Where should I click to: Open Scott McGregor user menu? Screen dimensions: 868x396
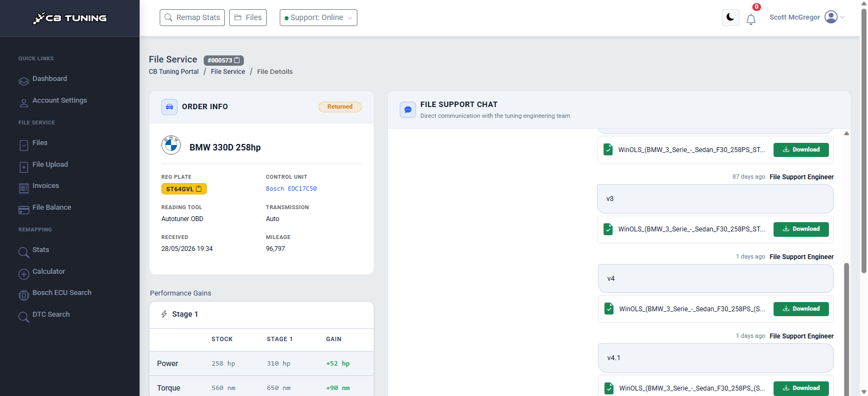[807, 17]
